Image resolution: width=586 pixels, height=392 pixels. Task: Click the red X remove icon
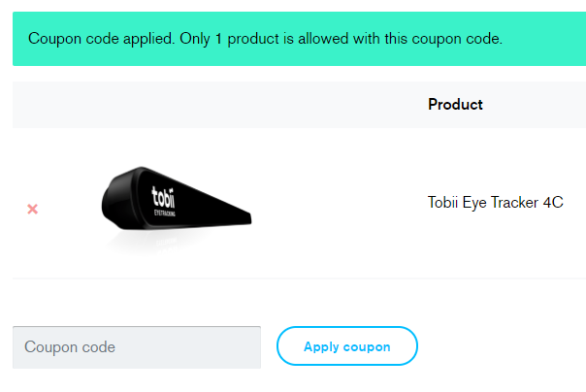[33, 209]
